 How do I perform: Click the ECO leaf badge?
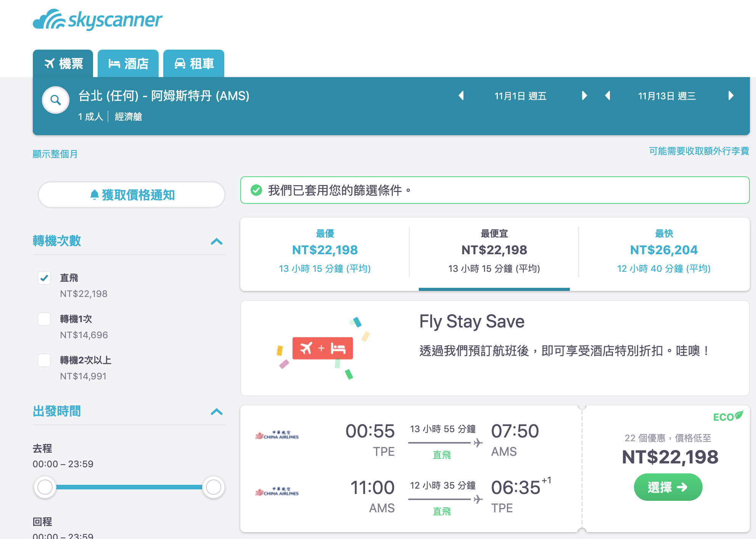click(728, 416)
